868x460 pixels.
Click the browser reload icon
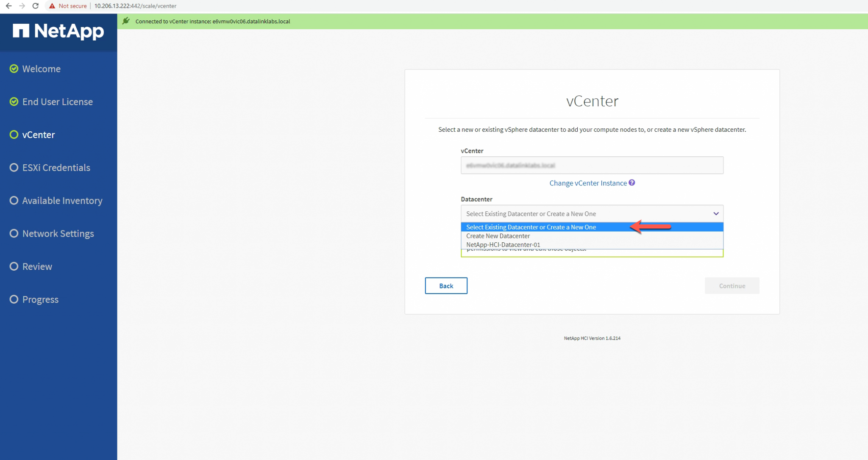35,6
